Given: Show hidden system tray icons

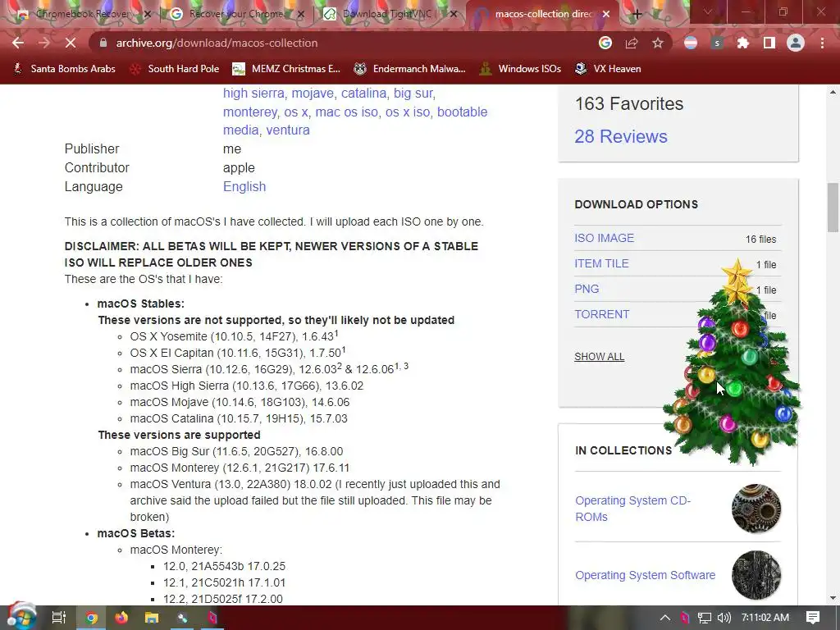Looking at the screenshot, I should (x=664, y=618).
